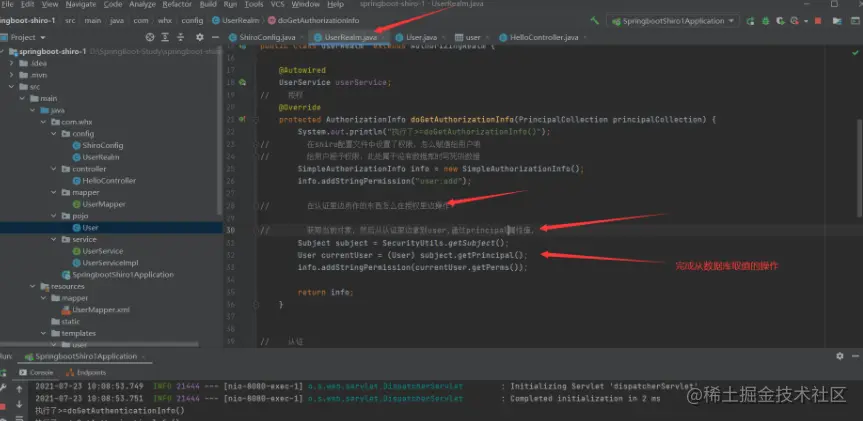Viewport: 863px width, 421px height.
Task: Open the Project Structure icon
Action: point(837,21)
